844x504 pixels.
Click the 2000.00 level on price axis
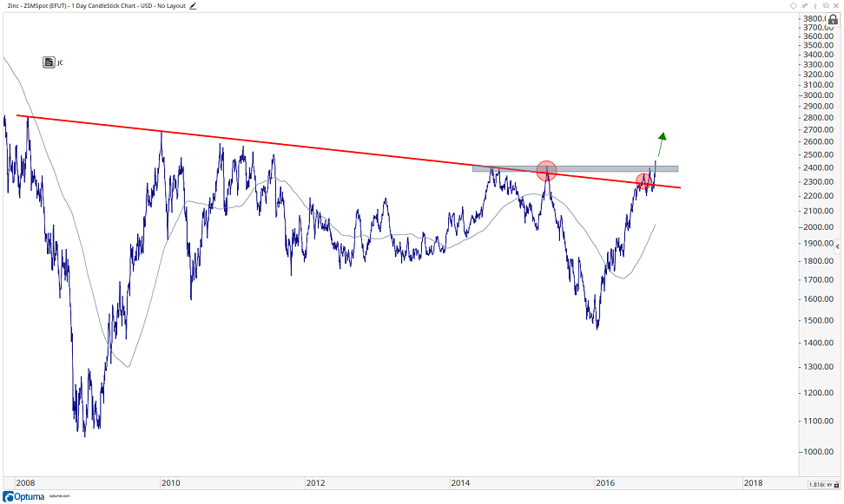pos(821,227)
